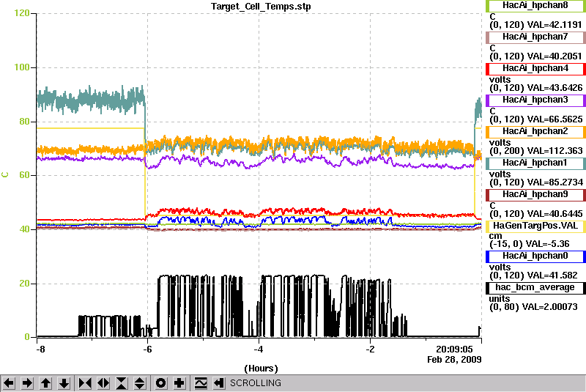586x392 pixels.
Task: Select the HacAi_hpchan3 purple curve label
Action: click(535, 100)
